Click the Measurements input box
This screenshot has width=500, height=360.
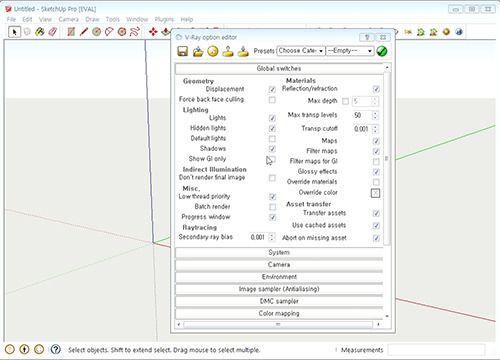pos(436,350)
